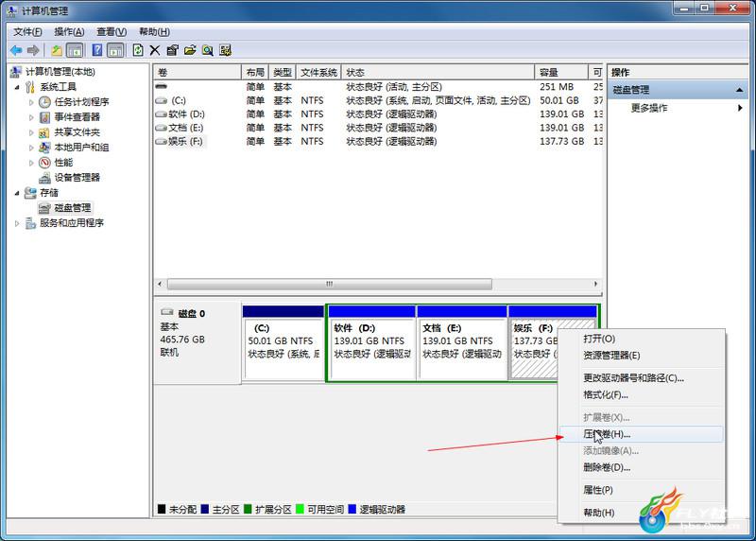
Task: Open the 文件(F) menu
Action: tap(27, 32)
